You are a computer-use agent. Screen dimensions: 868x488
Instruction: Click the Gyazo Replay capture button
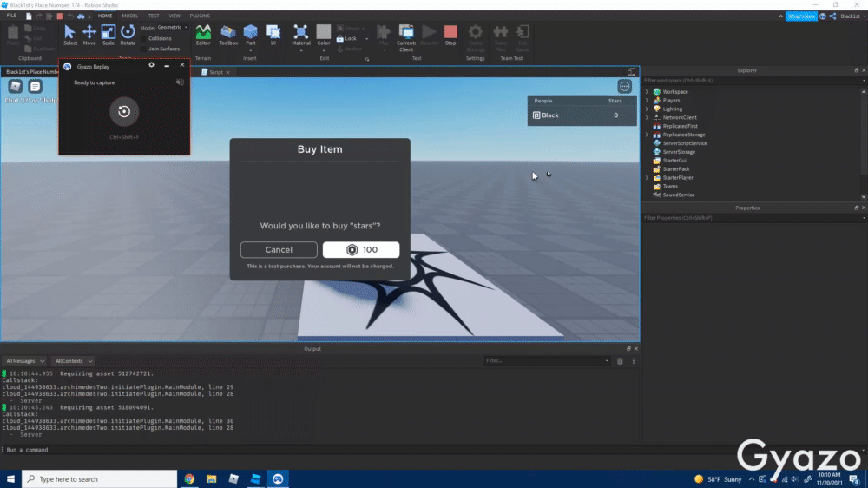(x=124, y=111)
